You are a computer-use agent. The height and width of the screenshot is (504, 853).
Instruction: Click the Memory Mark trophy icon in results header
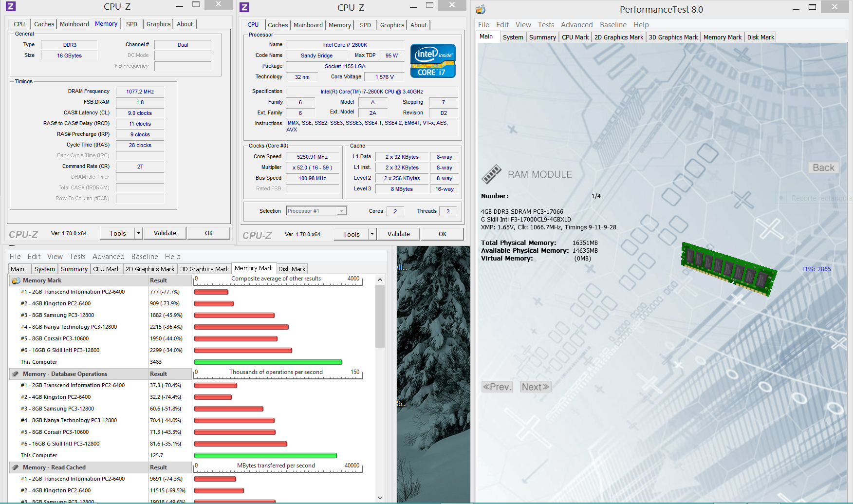[x=16, y=280]
